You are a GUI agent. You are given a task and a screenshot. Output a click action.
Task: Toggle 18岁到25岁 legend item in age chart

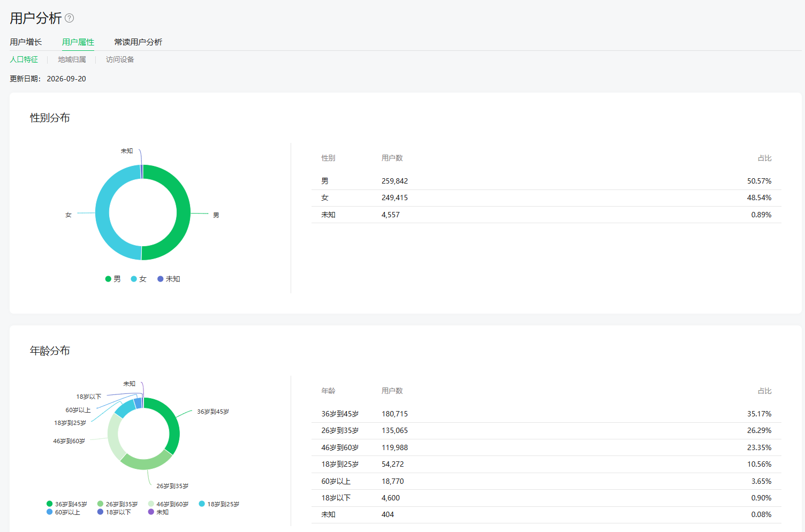click(x=219, y=504)
